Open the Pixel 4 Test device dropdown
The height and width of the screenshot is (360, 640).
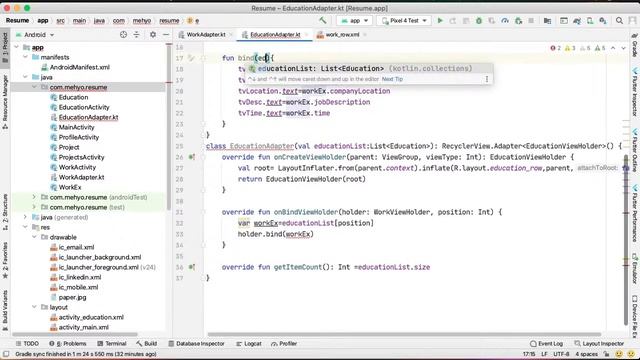(404, 20)
